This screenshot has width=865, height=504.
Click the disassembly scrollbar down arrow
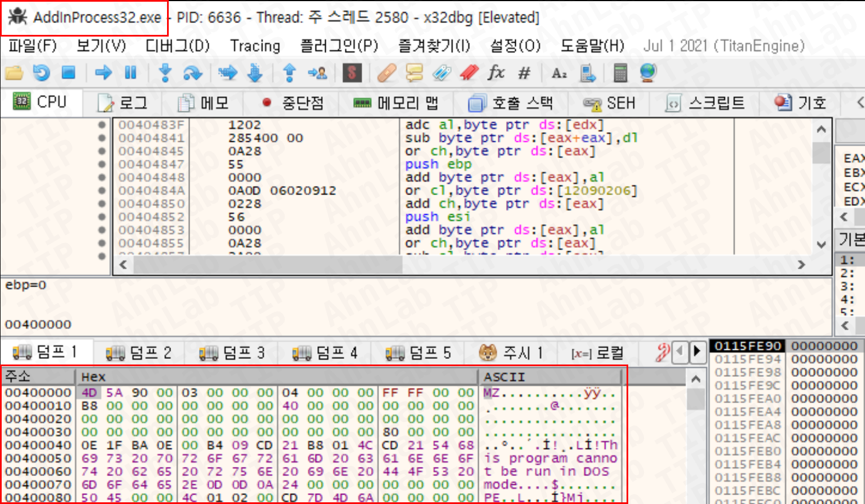tap(822, 244)
